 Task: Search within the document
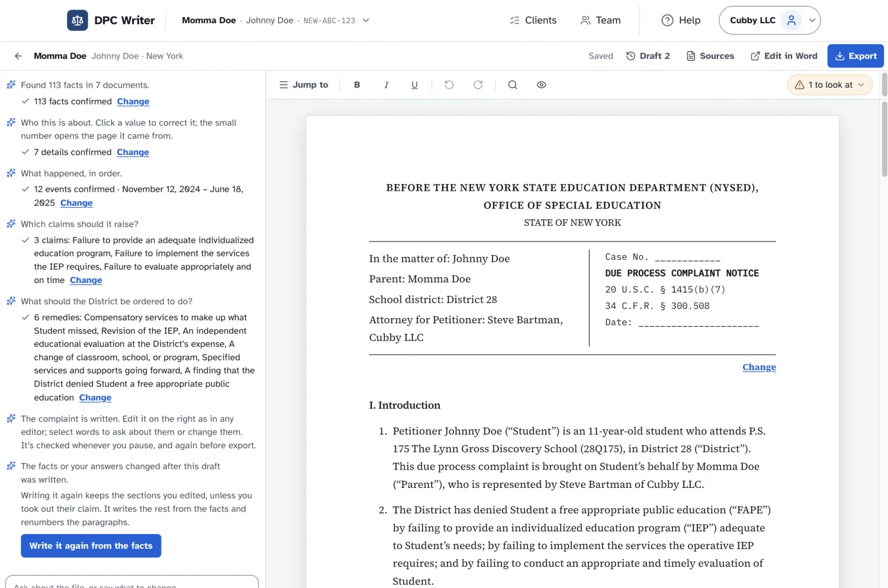513,85
